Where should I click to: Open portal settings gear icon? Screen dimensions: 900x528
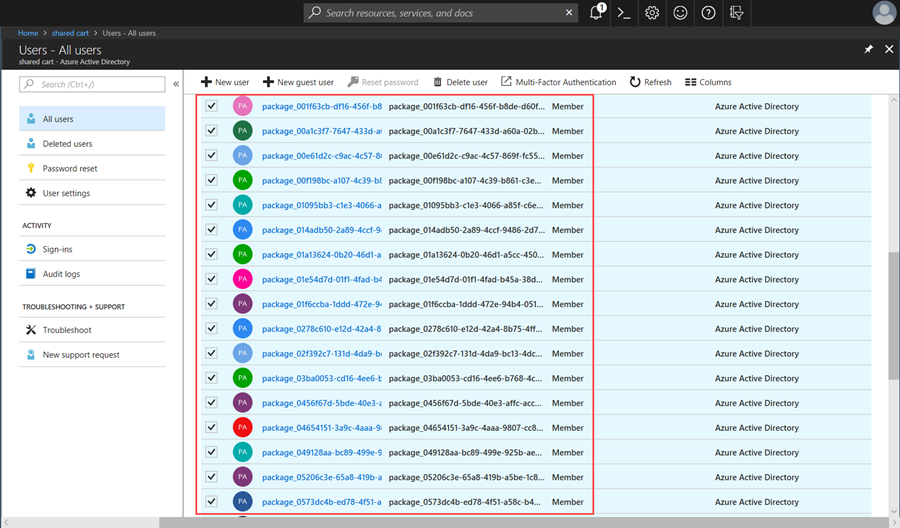(x=652, y=13)
